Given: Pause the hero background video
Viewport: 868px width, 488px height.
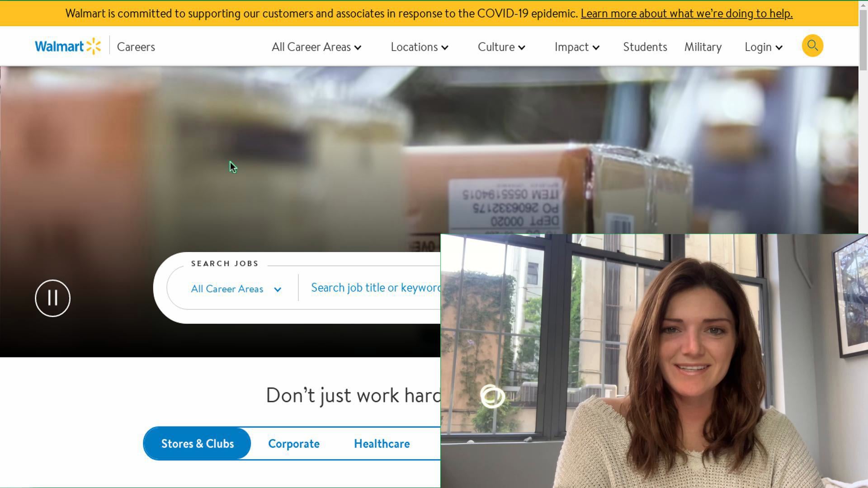Looking at the screenshot, I should coord(53,298).
